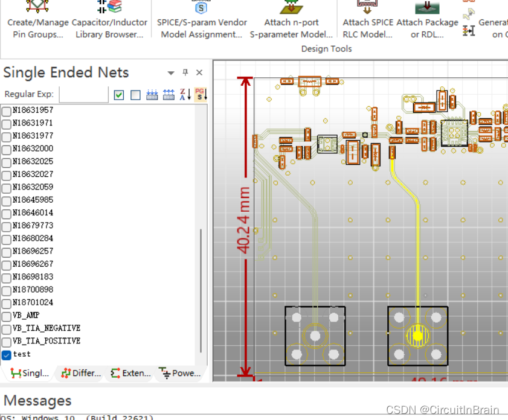Enable the VB_TIA_POSITIVE net checkbox
Image resolution: width=508 pixels, height=420 pixels.
click(7, 342)
